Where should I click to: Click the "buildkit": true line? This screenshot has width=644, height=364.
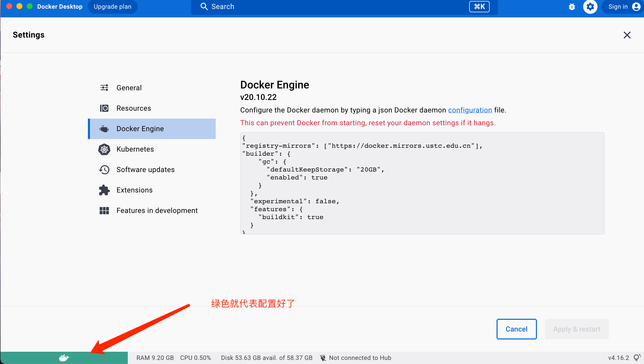click(291, 217)
